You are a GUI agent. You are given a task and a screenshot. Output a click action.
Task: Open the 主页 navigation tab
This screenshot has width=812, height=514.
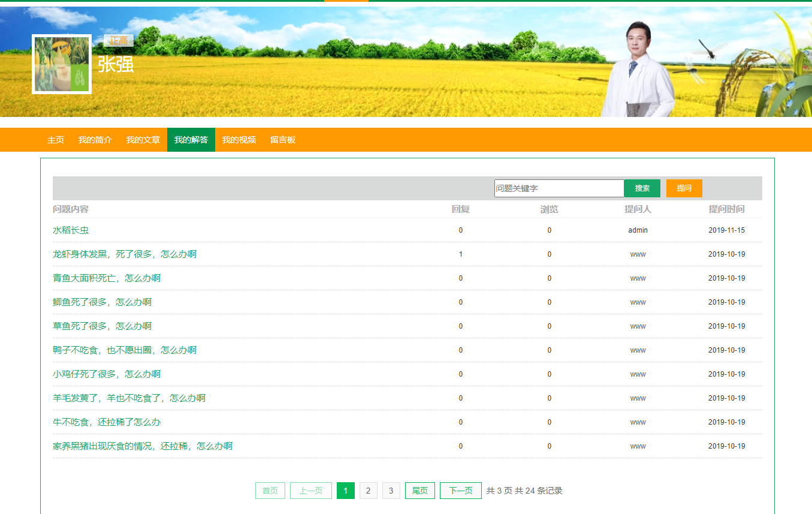point(56,140)
